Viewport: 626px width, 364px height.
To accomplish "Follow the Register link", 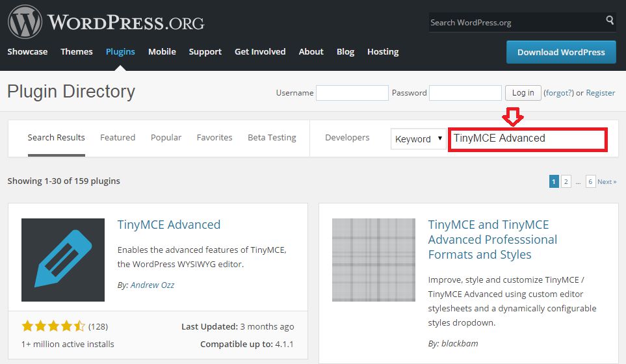I will pos(601,92).
